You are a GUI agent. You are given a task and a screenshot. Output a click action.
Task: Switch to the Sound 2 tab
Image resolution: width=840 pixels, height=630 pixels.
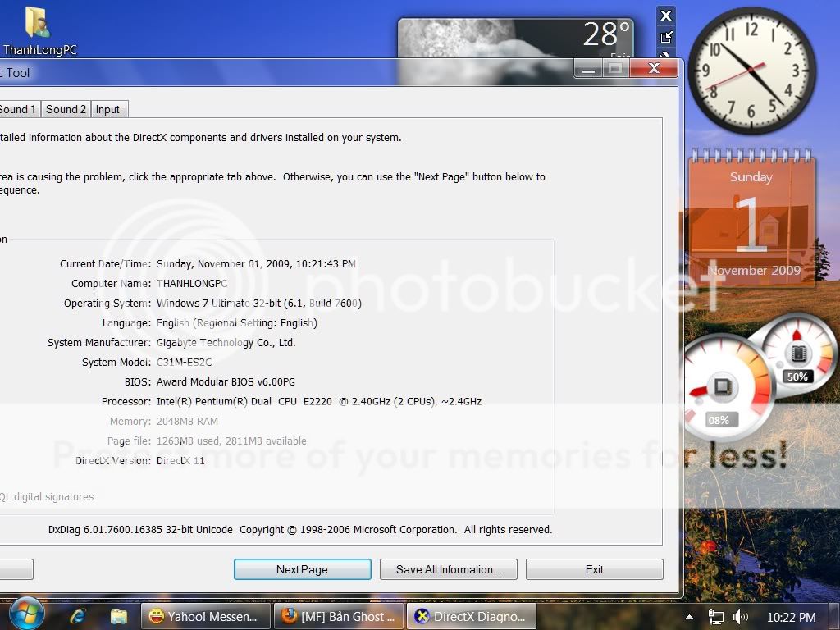66,109
